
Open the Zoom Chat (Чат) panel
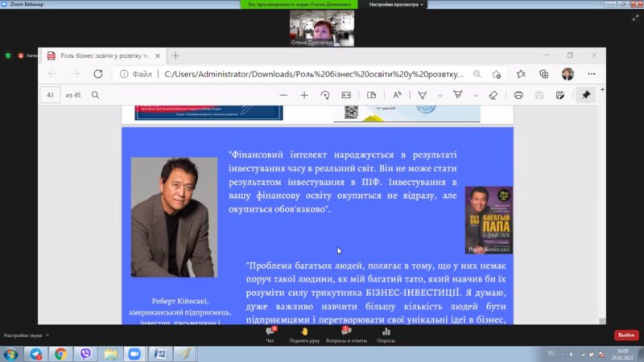[270, 331]
